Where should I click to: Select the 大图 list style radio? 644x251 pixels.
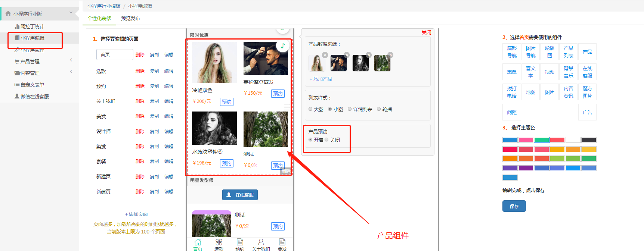310,109
